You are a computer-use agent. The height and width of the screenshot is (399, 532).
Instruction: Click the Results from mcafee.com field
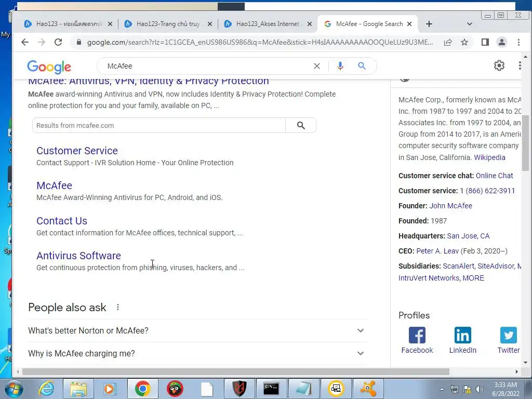(159, 126)
